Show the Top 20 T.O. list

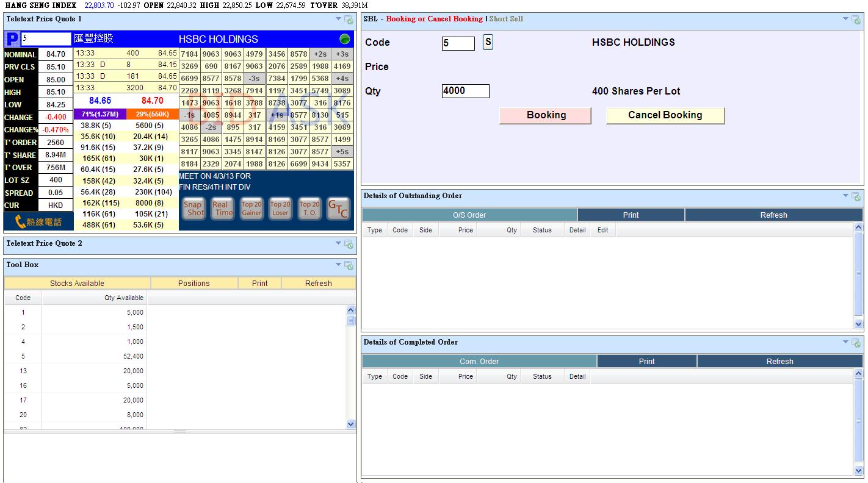[x=309, y=209]
